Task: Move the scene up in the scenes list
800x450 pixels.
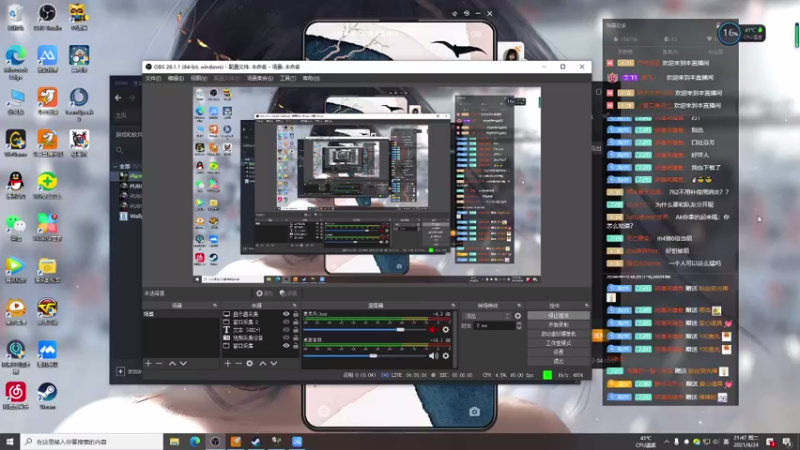Action: pyautogui.click(x=172, y=363)
